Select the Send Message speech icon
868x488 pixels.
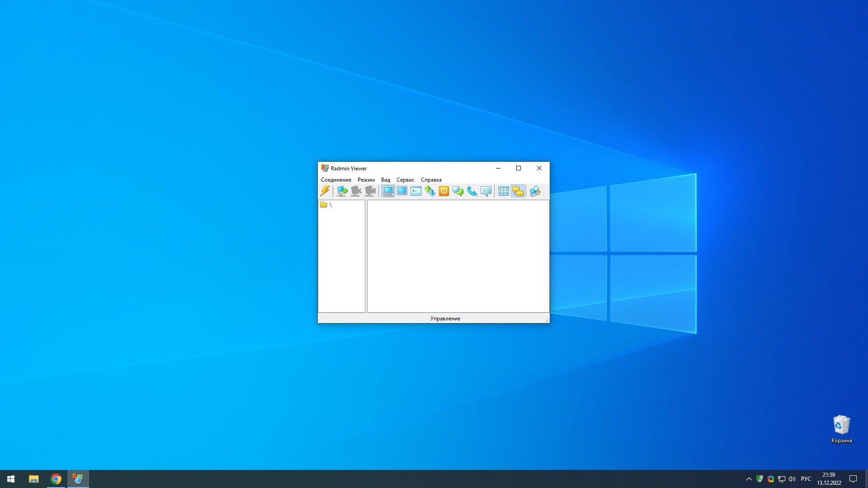point(486,191)
